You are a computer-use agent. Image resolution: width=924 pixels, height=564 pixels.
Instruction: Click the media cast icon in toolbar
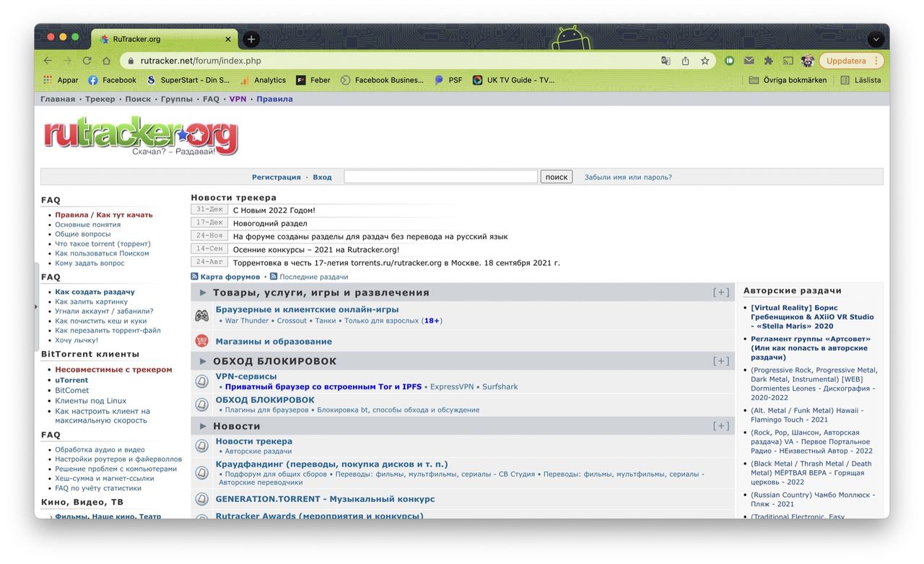click(788, 61)
